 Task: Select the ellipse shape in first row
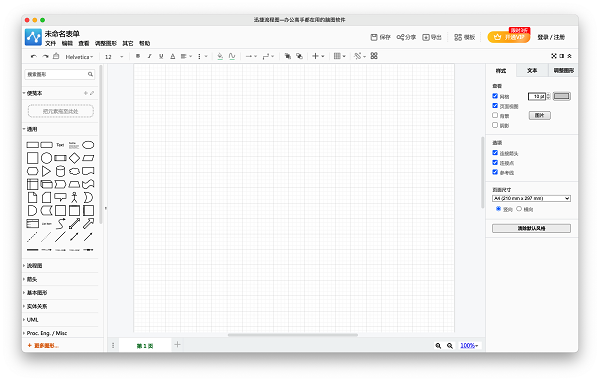pyautogui.click(x=88, y=145)
